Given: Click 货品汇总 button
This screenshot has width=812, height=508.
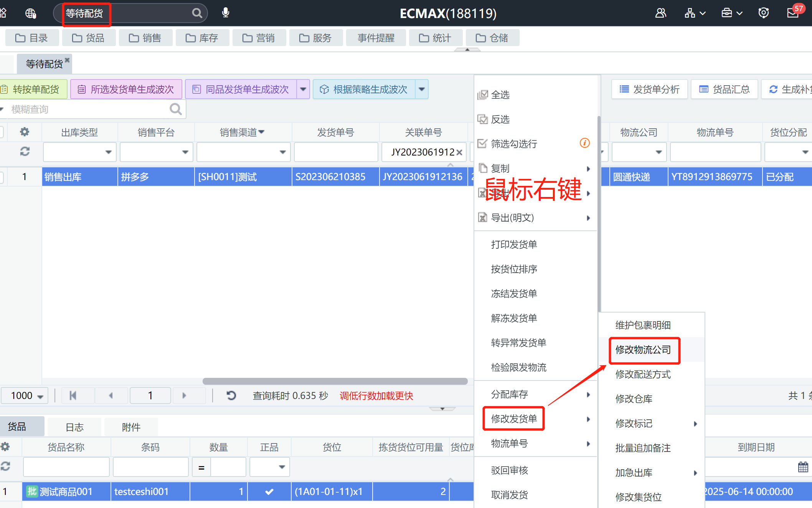Looking at the screenshot, I should 725,89.
